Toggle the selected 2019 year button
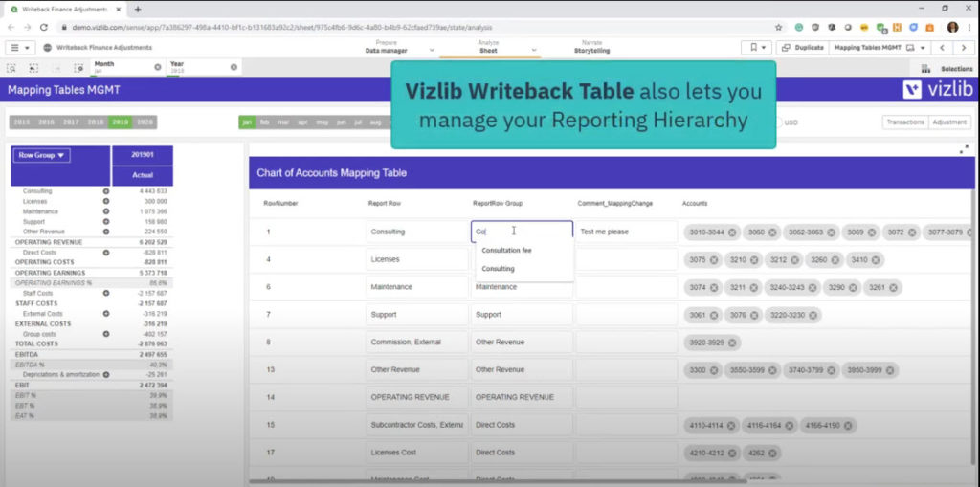This screenshot has width=980, height=487. tap(120, 122)
